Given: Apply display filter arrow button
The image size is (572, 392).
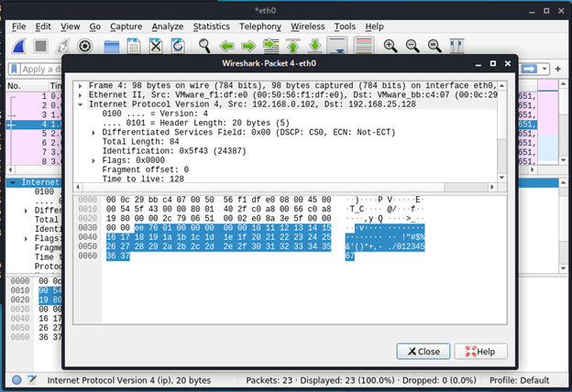Looking at the screenshot, I should (529, 69).
